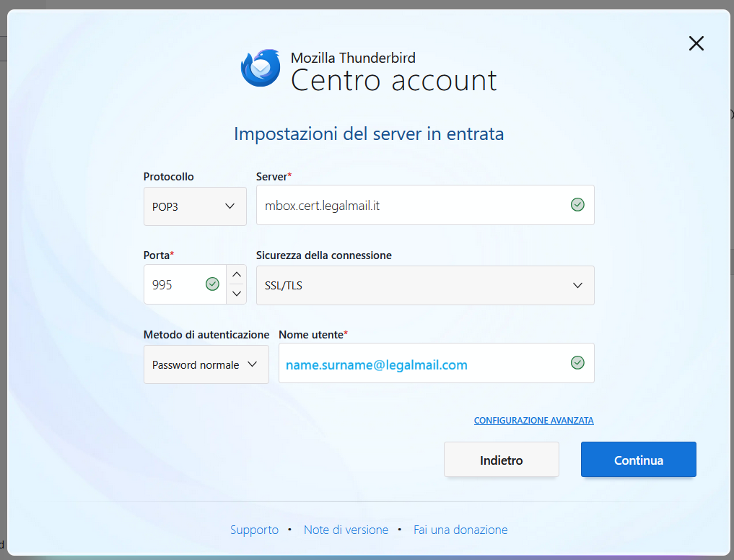The height and width of the screenshot is (560, 734).
Task: Go back with the Indietro button
Action: click(x=501, y=460)
